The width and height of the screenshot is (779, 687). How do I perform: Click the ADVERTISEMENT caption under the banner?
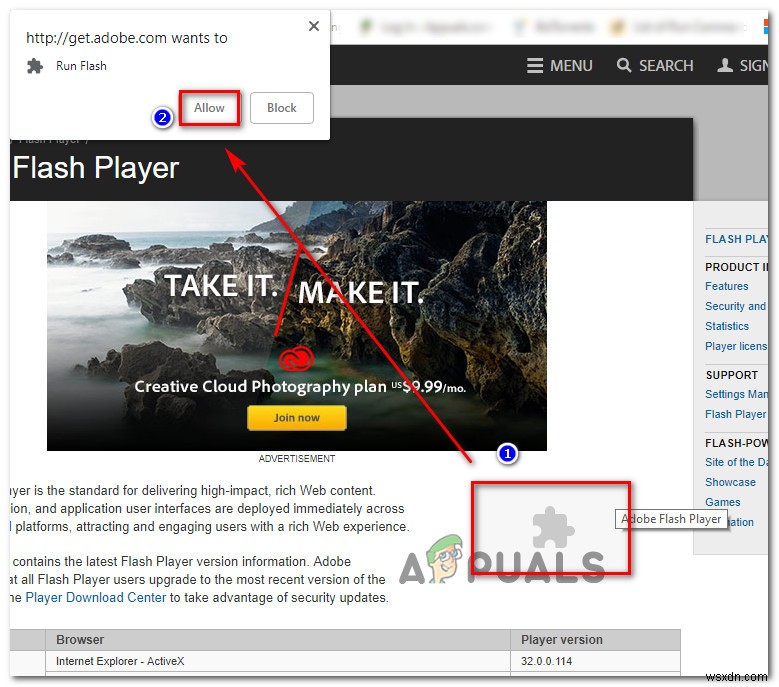pyautogui.click(x=297, y=458)
